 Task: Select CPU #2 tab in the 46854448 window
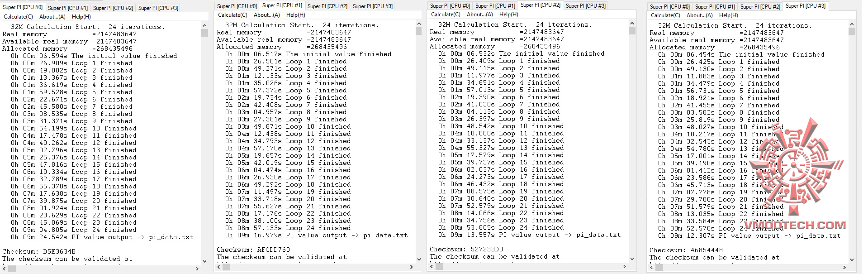point(760,7)
